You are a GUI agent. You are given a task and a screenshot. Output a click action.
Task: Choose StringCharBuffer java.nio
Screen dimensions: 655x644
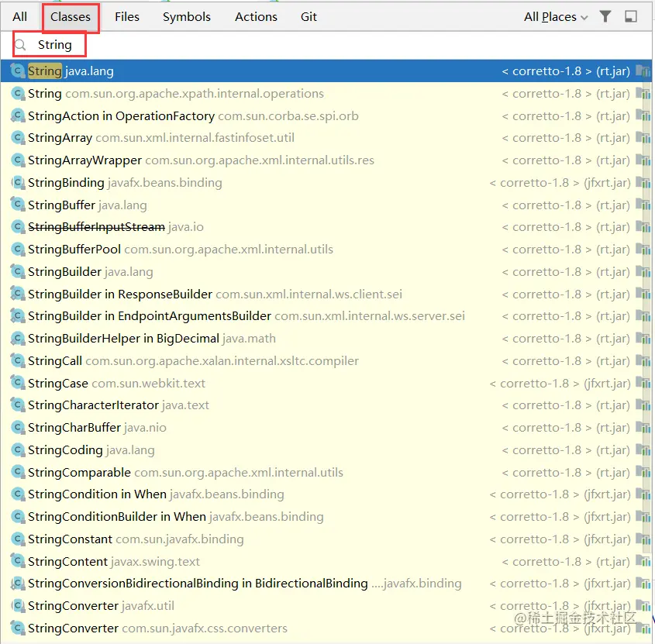click(x=326, y=428)
